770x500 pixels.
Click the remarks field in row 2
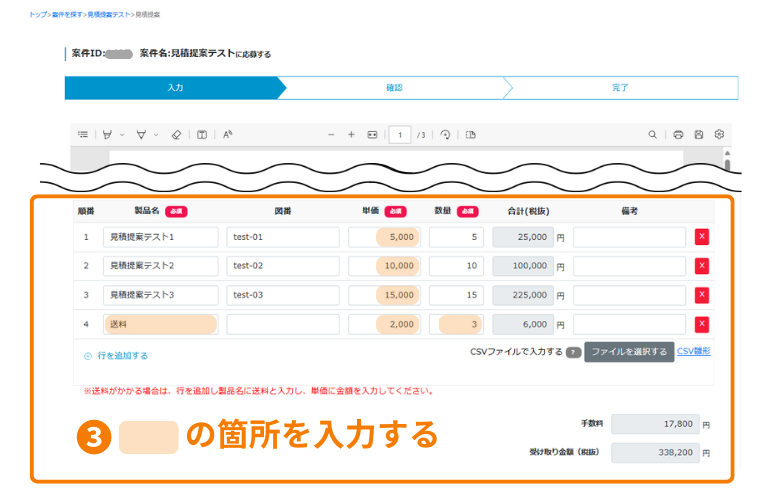pyautogui.click(x=630, y=266)
